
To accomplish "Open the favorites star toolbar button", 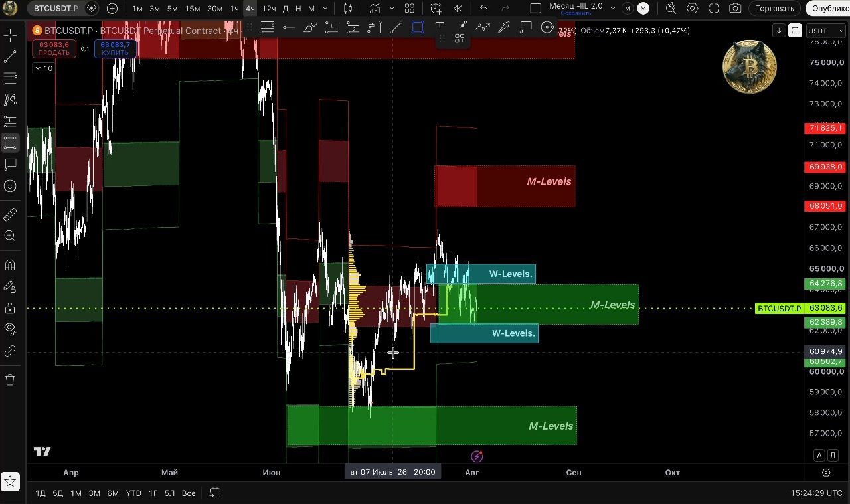I will (10, 482).
